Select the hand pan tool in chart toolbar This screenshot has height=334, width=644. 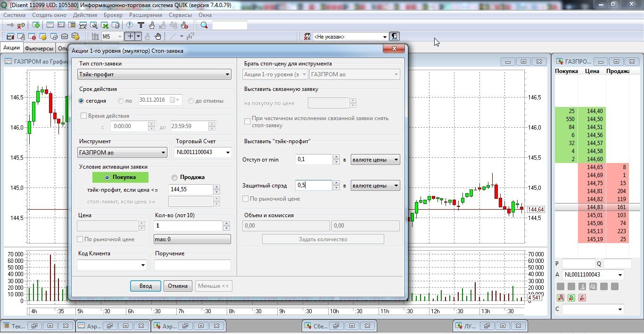tap(158, 36)
